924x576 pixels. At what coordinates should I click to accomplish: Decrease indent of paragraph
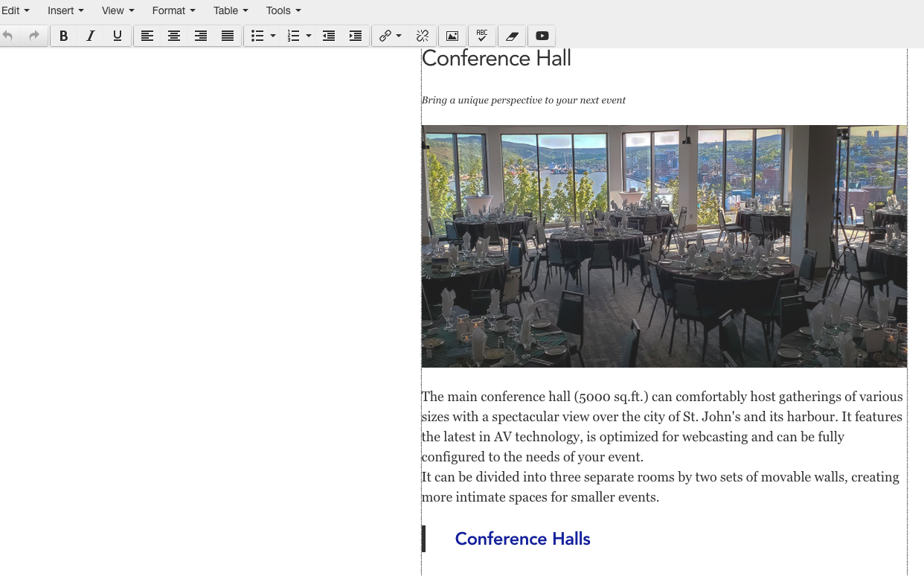coord(329,36)
